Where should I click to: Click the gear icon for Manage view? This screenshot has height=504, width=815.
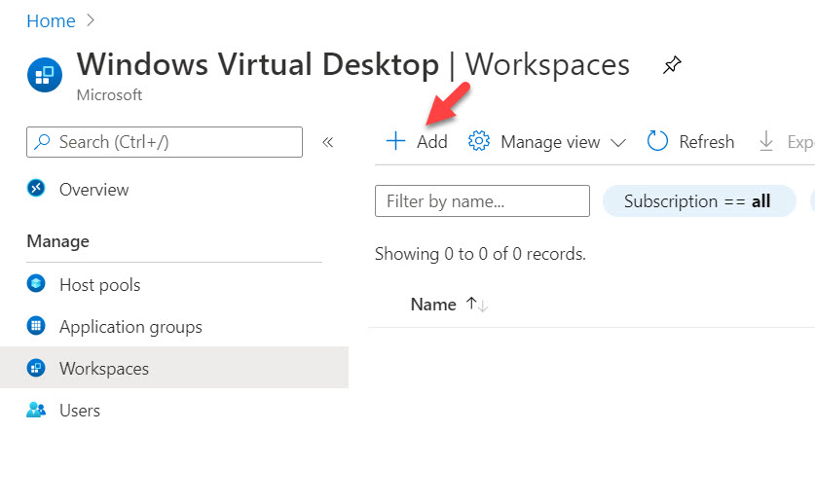[479, 141]
